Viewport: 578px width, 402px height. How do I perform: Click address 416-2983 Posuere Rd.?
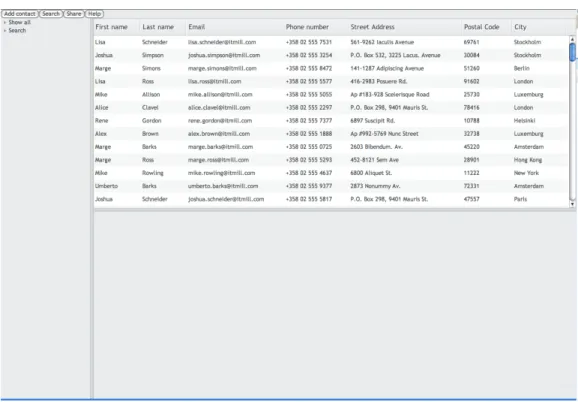tap(379, 81)
